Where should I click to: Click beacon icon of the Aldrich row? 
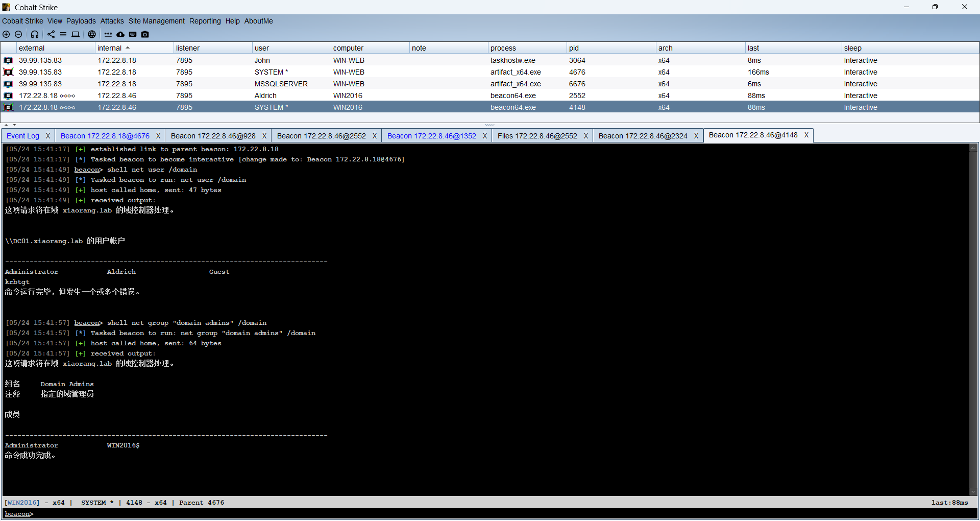(8, 96)
